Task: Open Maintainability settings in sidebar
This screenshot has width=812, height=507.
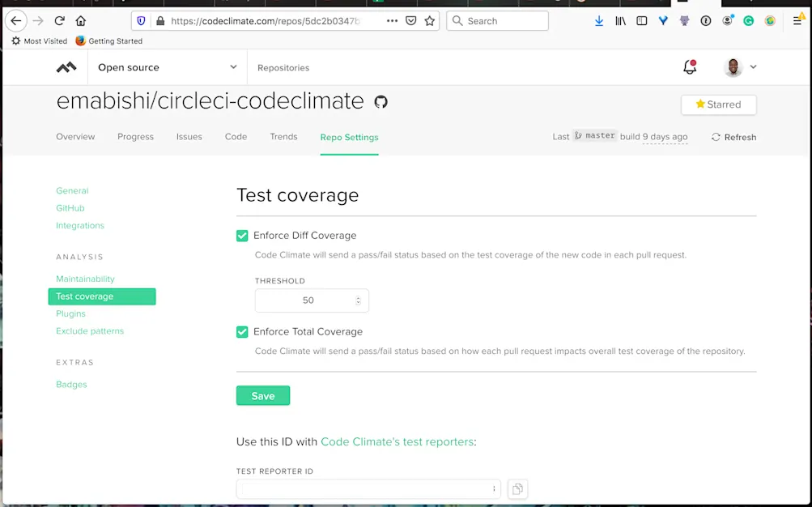Action: [x=85, y=279]
